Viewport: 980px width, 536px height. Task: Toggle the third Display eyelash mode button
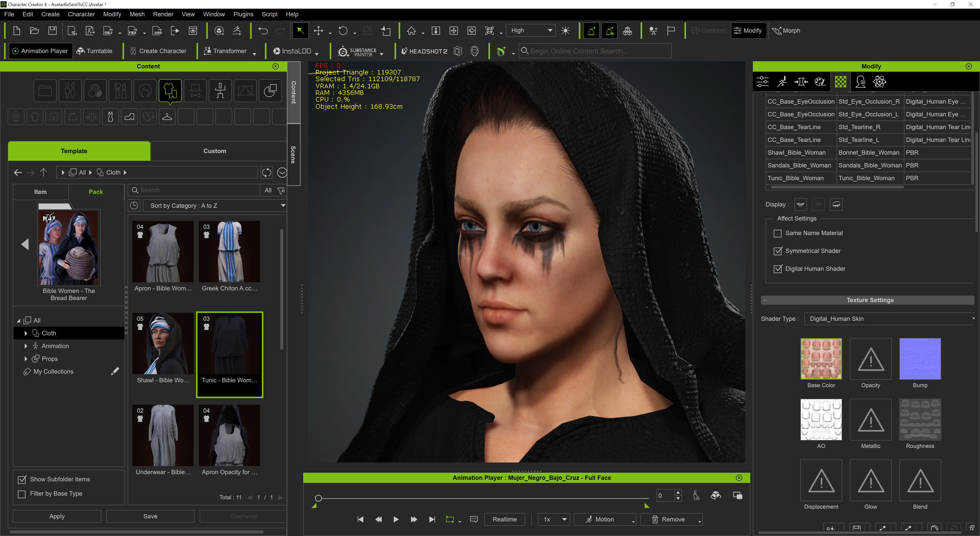pyautogui.click(x=836, y=205)
